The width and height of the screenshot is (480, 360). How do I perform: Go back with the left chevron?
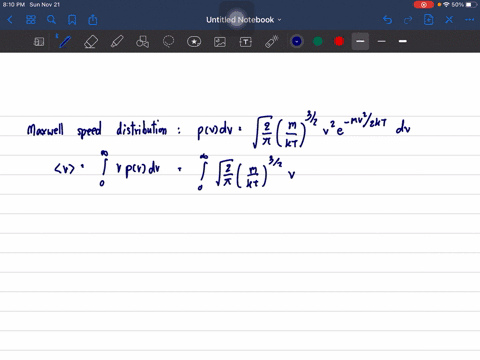point(10,20)
